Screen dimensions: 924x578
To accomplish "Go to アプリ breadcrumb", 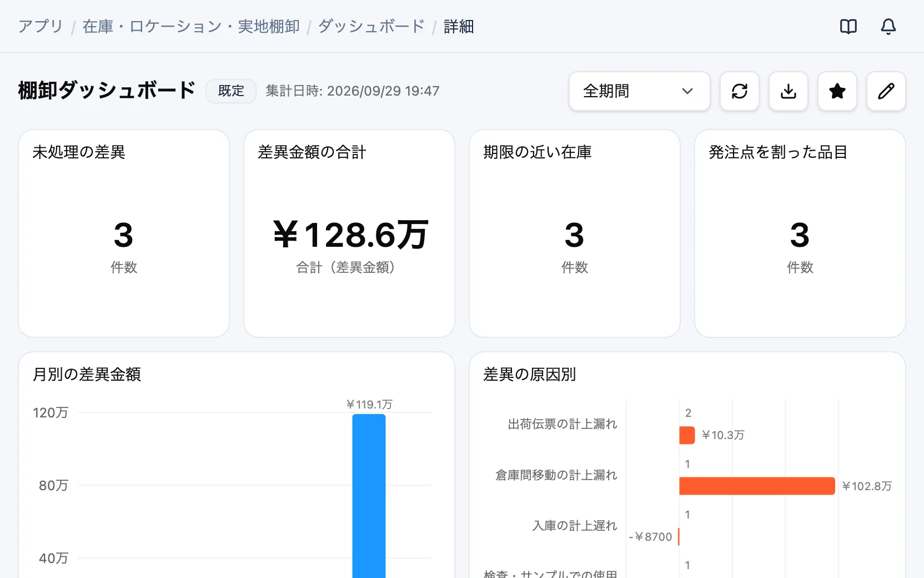I will 41,26.
